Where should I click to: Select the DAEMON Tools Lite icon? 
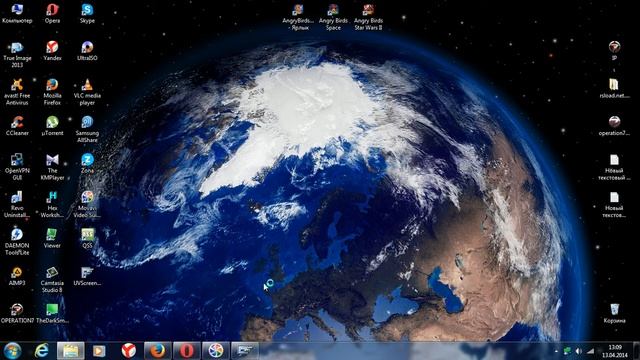click(x=17, y=242)
